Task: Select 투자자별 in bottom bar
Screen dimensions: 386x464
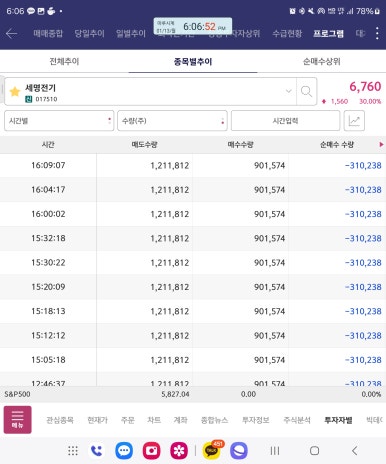Action: [338, 420]
